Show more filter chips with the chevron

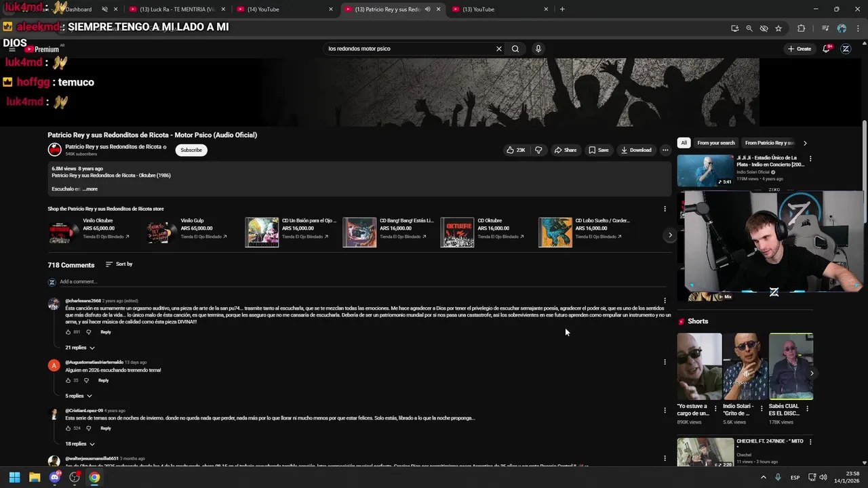[x=805, y=143]
